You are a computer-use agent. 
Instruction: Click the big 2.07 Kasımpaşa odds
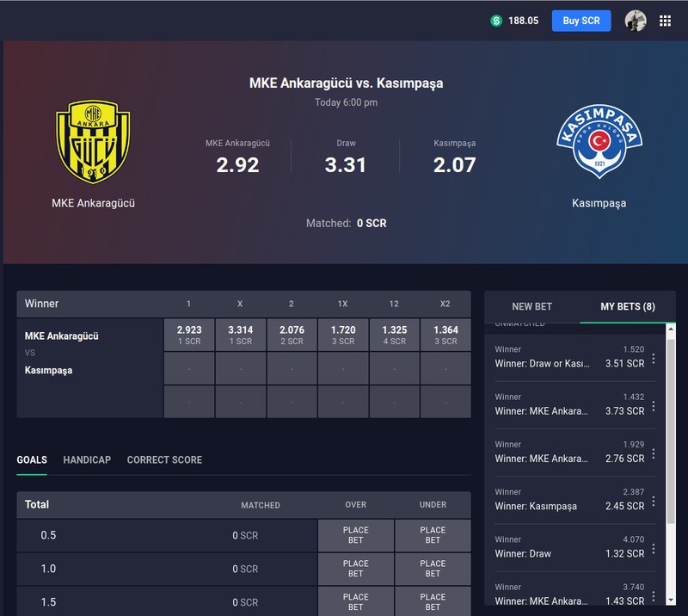click(455, 165)
